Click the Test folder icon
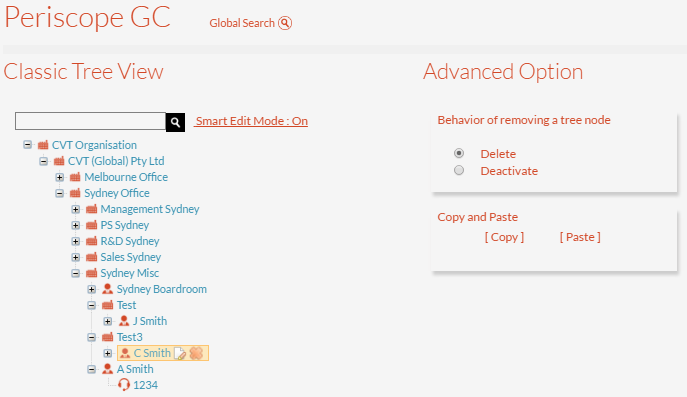 (x=107, y=305)
